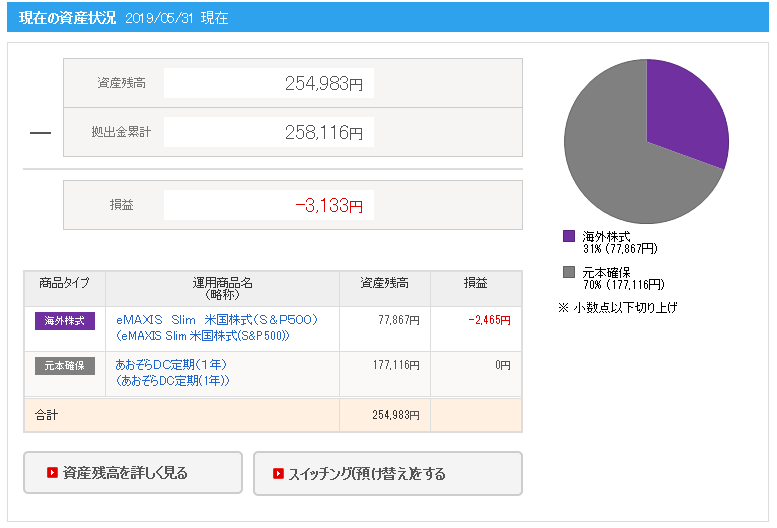The height and width of the screenshot is (528, 777).
Task: Open あおぞらDC定期(1年) product link
Action: pos(172,372)
